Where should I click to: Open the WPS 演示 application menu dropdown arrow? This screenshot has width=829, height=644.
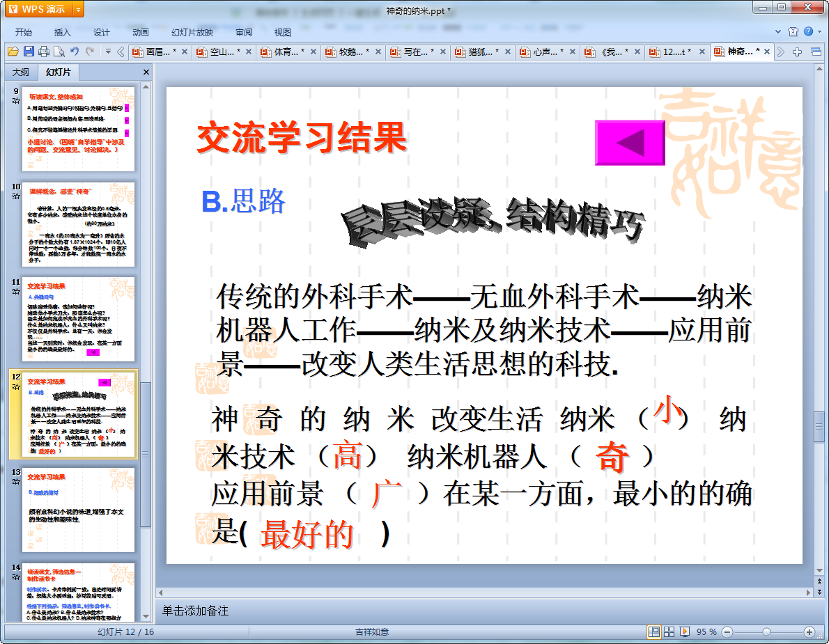pyautogui.click(x=78, y=10)
